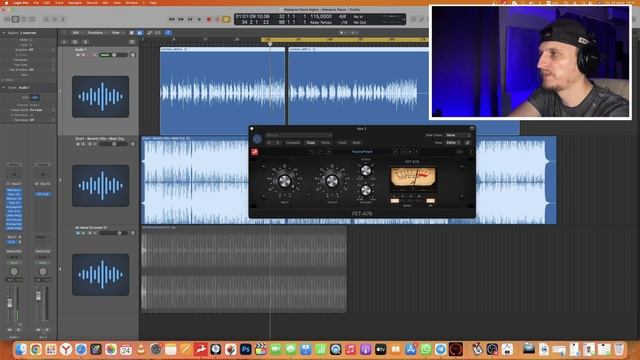
Task: Click next setting arrow in plugin header
Action: click(x=278, y=143)
